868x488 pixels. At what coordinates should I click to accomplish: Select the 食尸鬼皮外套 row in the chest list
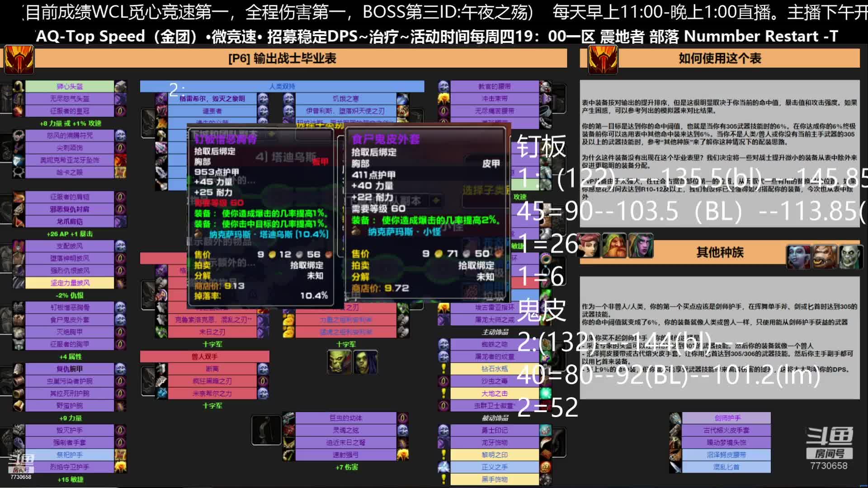70,320
